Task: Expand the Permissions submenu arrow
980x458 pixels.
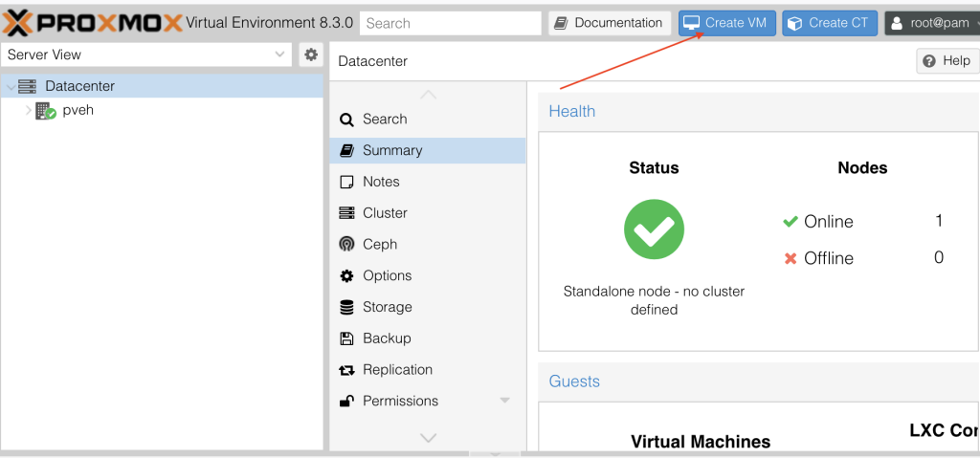Action: click(x=505, y=401)
